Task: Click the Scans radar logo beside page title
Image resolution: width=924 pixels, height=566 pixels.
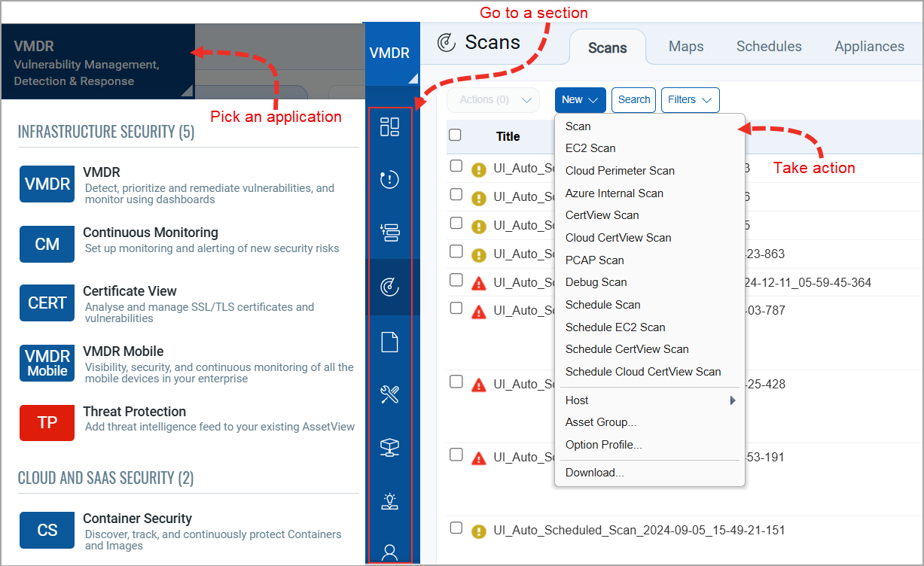Action: click(x=447, y=43)
